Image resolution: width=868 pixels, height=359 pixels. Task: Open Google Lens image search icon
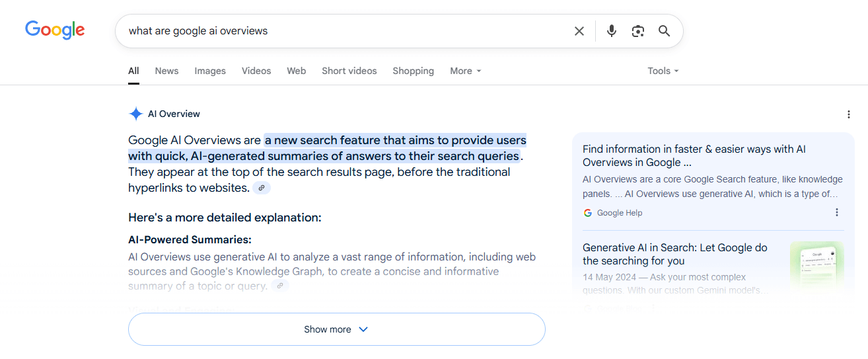(637, 31)
